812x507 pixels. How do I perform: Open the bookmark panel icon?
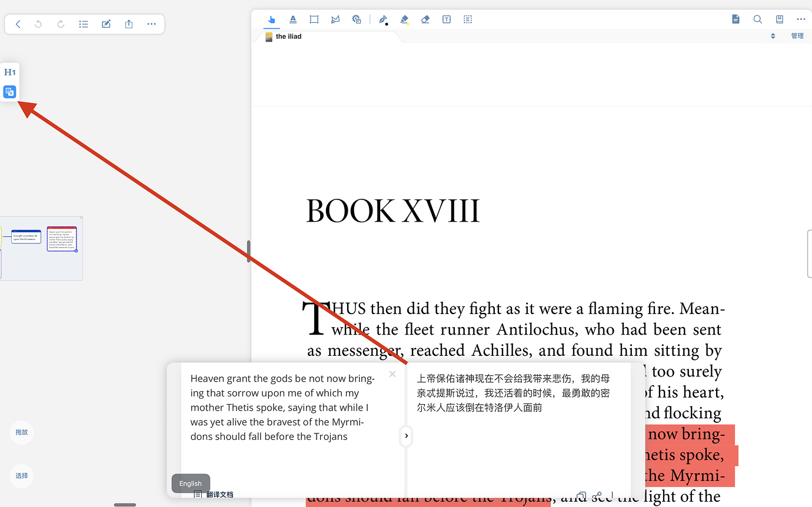(x=779, y=19)
